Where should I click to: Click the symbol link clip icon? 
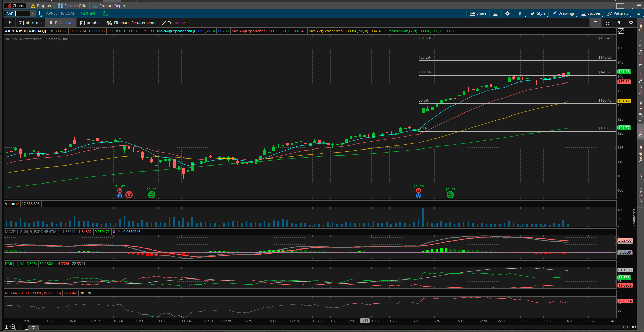pyautogui.click(x=40, y=14)
